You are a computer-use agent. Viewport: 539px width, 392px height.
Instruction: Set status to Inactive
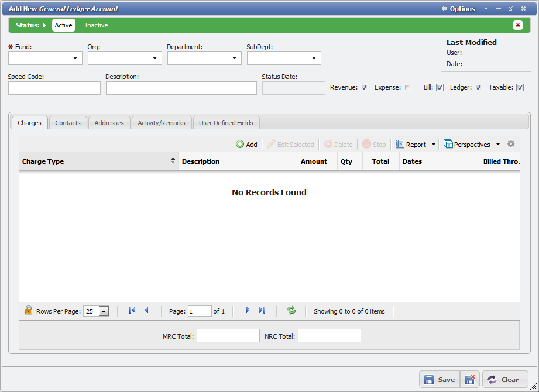point(96,25)
